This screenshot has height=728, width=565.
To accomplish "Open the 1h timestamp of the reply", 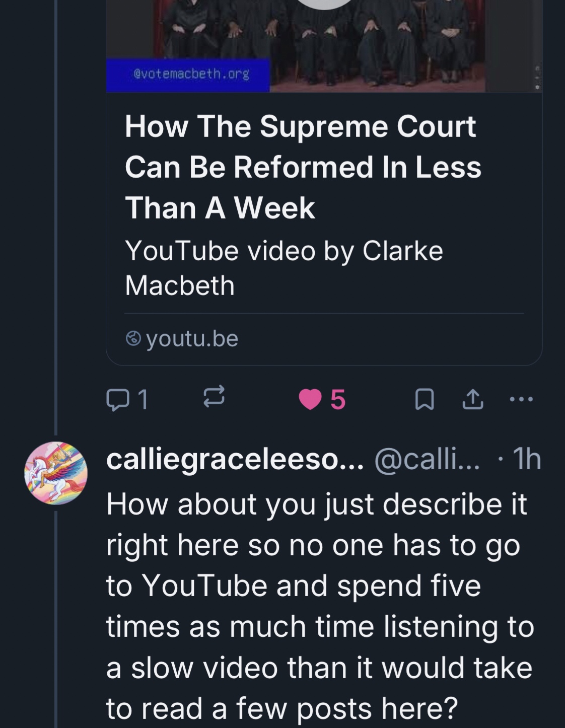I will [x=526, y=459].
